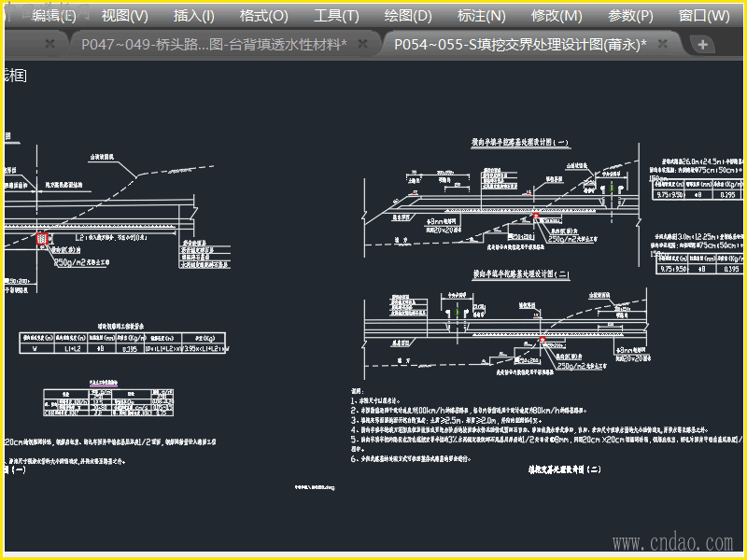
Task: Click the red circle marker in upper-right section drawing
Action: coord(536,216)
